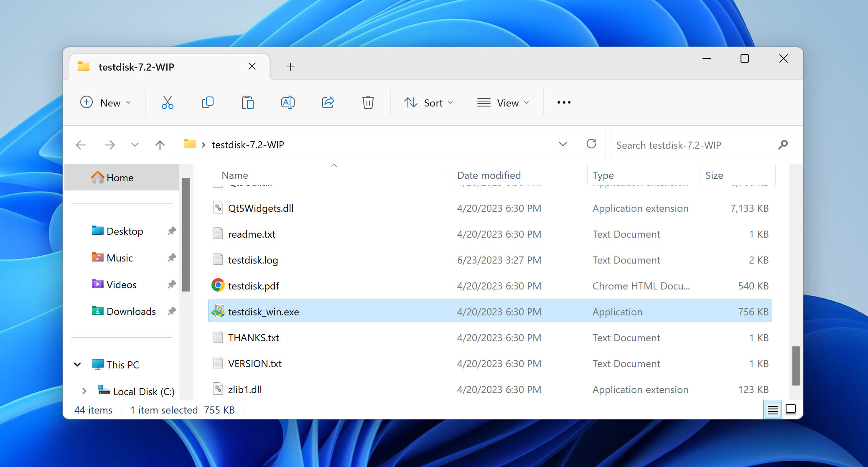Image resolution: width=868 pixels, height=467 pixels.
Task: Click testdisk-7.2-WIP in the address bar
Action: [248, 145]
